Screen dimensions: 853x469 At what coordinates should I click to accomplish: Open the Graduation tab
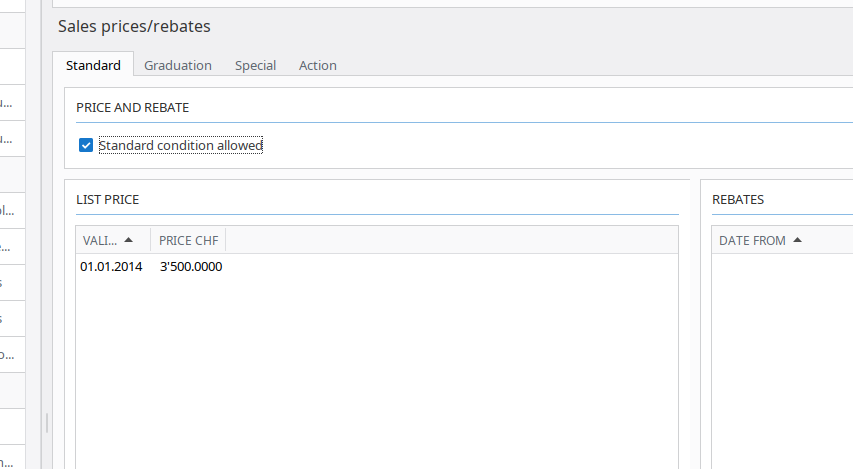point(178,65)
